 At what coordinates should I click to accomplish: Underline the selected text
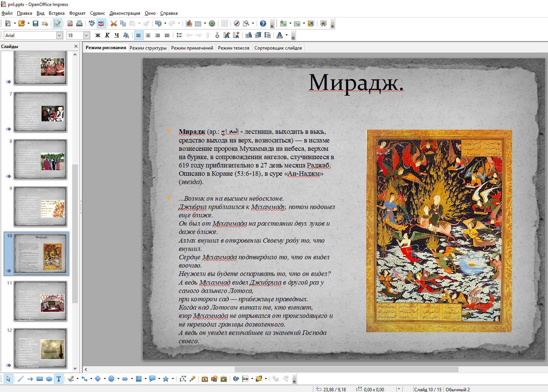(117, 35)
